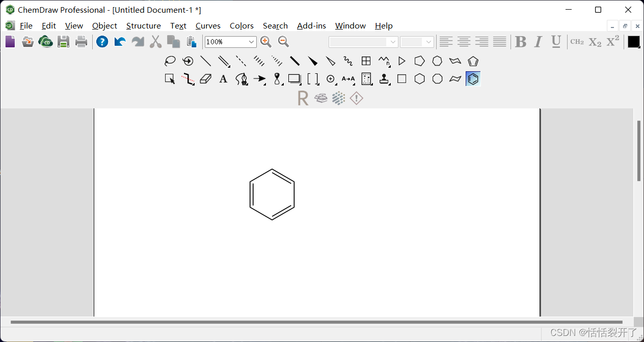Image resolution: width=644 pixels, height=342 pixels.
Task: Open the zoom percentage dropdown
Action: (251, 42)
